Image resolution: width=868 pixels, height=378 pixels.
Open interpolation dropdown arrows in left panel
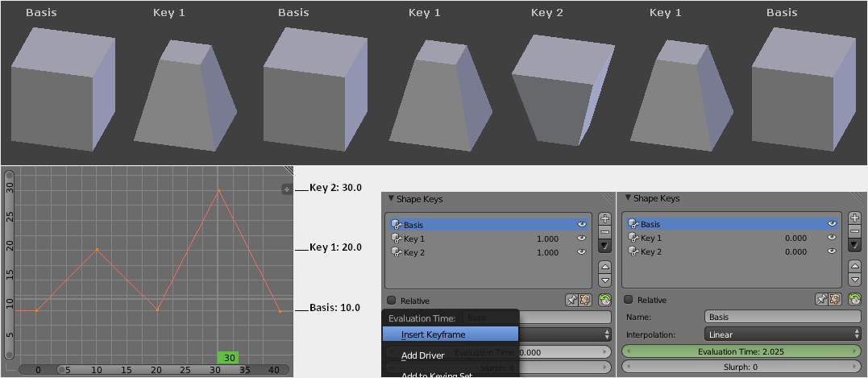tap(607, 334)
